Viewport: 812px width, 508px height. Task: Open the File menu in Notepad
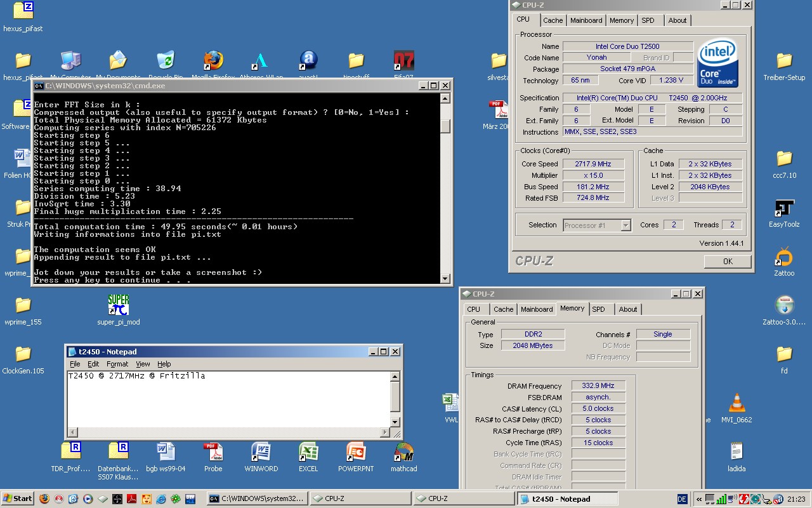[75, 364]
